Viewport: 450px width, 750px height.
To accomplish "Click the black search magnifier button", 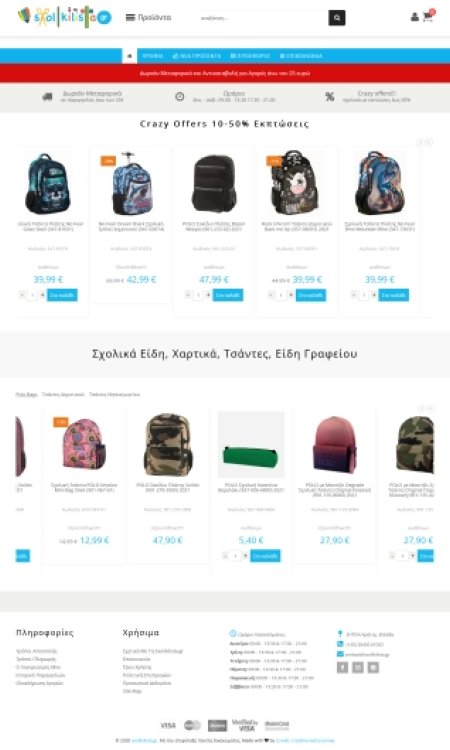I will 337,18.
